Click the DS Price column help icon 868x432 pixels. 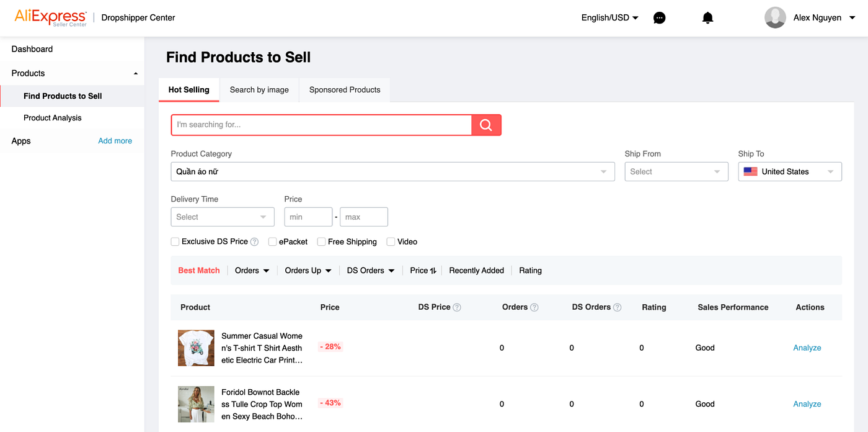(x=457, y=307)
